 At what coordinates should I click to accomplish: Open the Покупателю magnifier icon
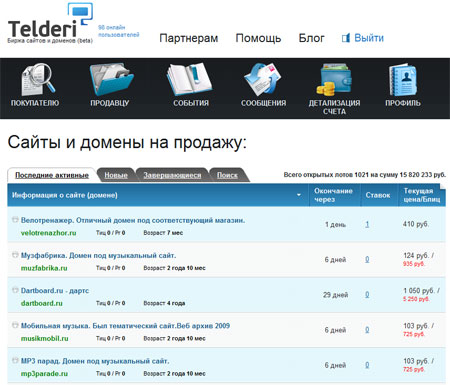[38, 79]
